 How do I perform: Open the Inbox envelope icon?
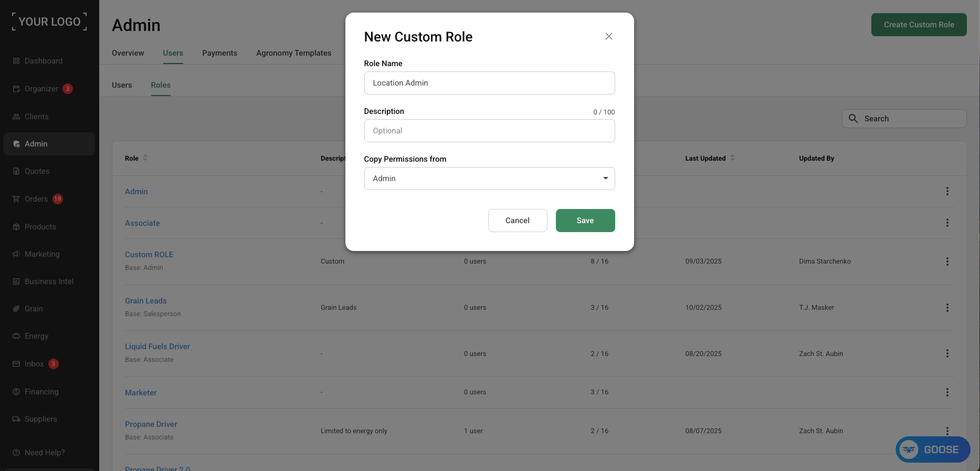[x=16, y=364]
